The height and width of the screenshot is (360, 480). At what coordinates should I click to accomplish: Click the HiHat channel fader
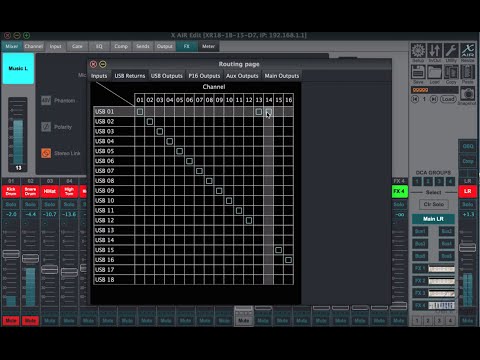(50, 269)
